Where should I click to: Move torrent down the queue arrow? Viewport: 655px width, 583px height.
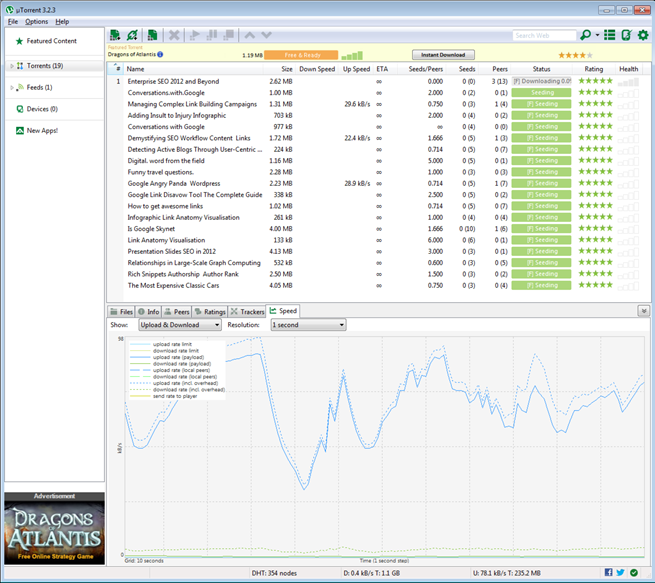[267, 35]
